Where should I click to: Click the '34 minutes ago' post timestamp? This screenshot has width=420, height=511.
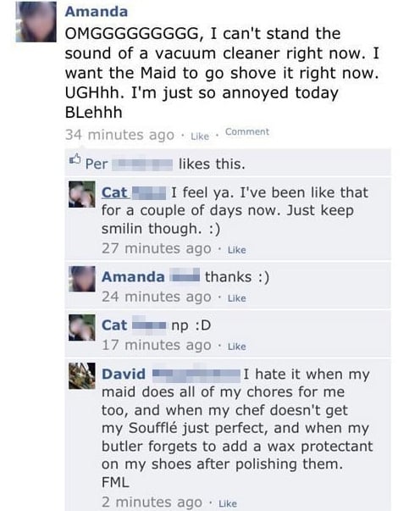(x=119, y=135)
